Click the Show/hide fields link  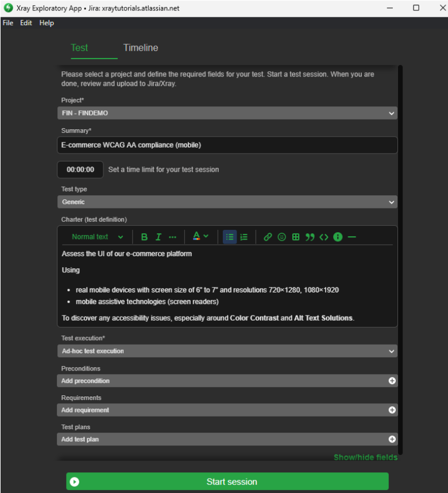click(365, 457)
